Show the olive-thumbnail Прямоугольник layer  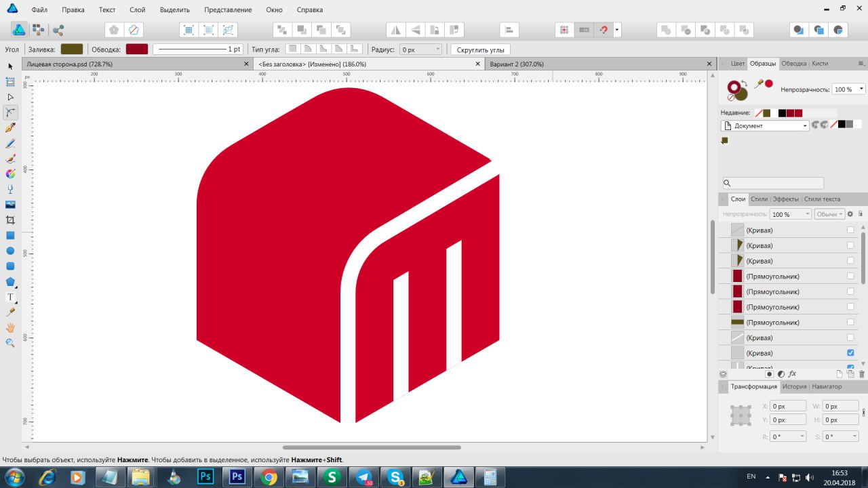pos(850,323)
